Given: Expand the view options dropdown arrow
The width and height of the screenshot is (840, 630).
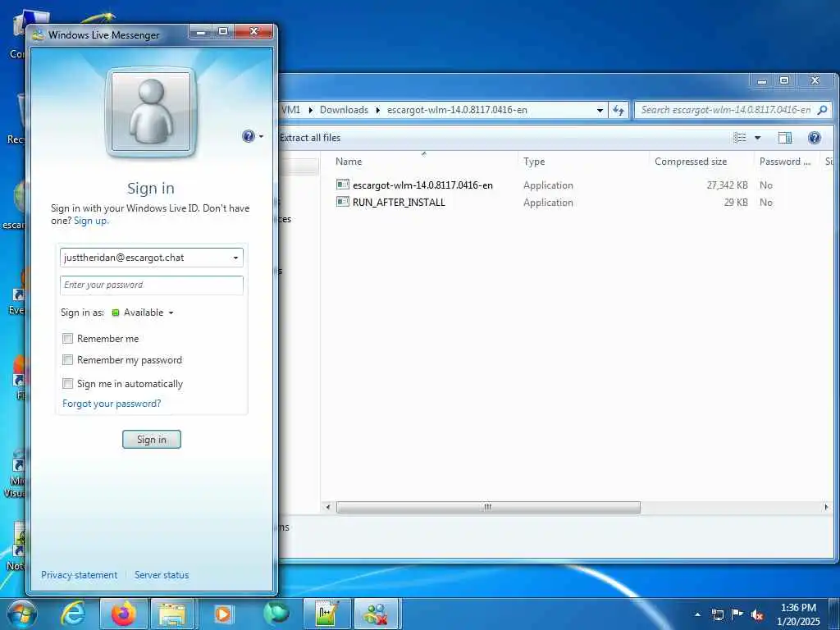Looking at the screenshot, I should pos(757,138).
